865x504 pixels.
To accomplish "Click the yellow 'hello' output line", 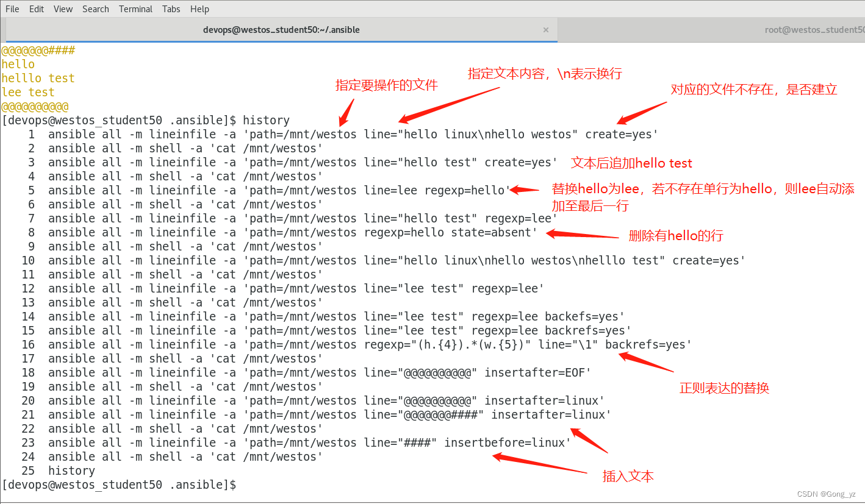I will tap(18, 64).
